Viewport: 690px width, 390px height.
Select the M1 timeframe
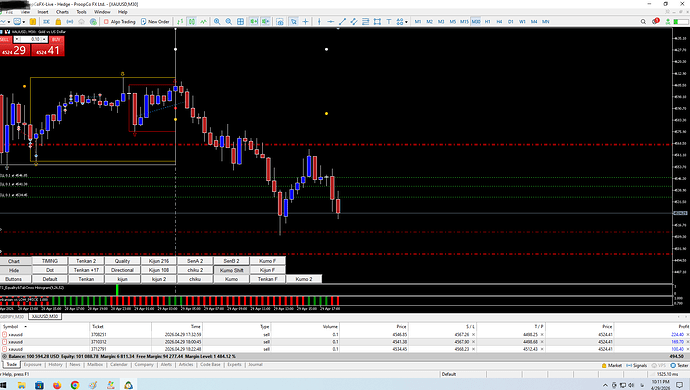click(418, 22)
